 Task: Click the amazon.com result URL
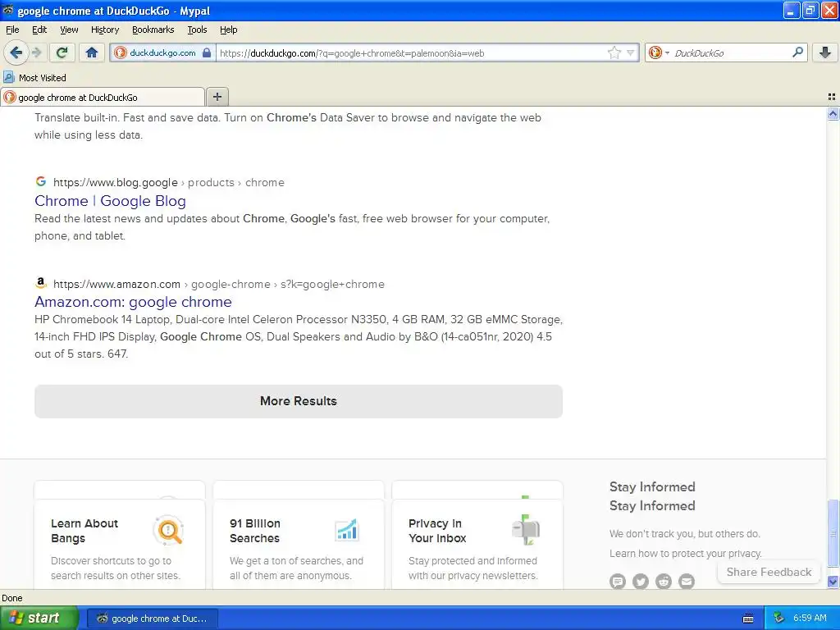click(x=218, y=284)
